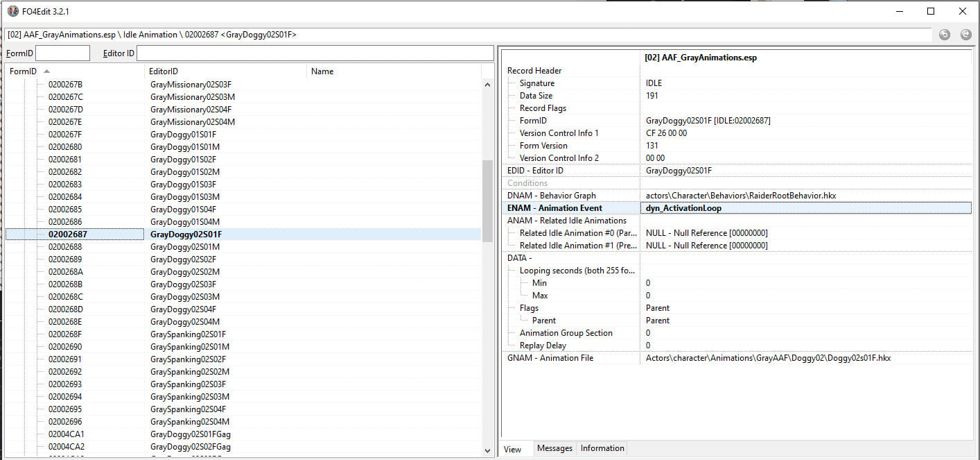Select record GraySpanking02S02F
Screen dimensions: 980x460
[x=243, y=359]
